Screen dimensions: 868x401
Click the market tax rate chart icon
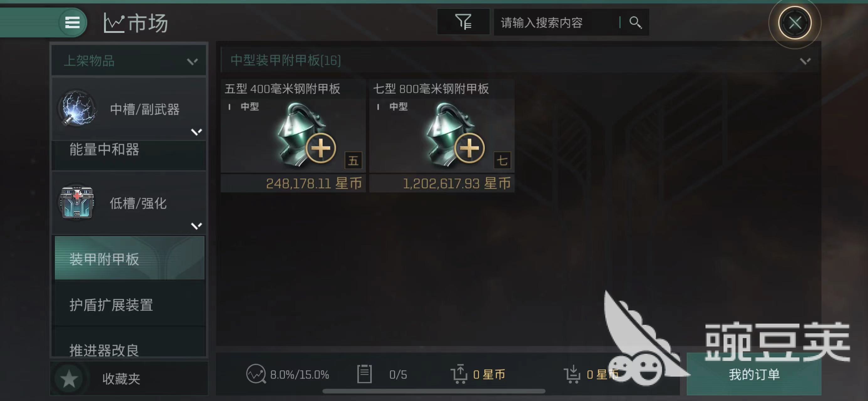[256, 374]
